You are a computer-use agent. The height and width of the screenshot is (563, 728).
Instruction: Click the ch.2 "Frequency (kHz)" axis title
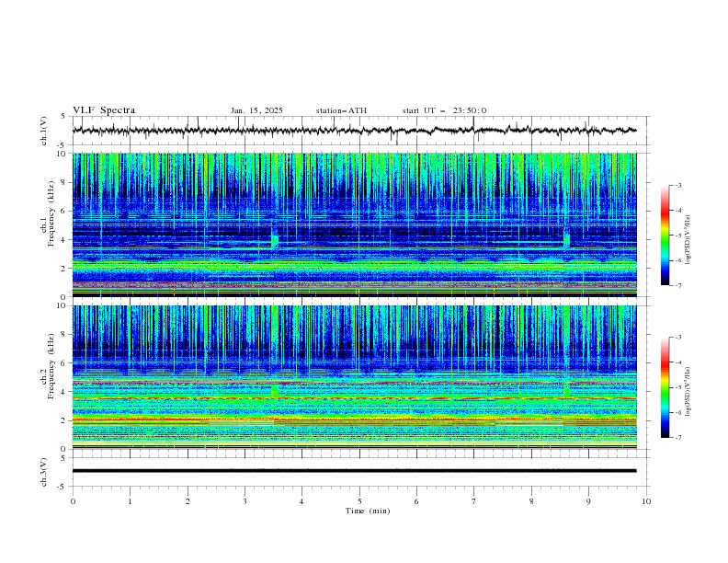[x=51, y=366]
